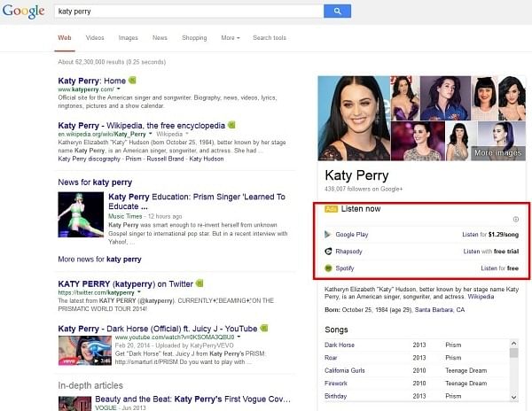Image resolution: width=532 pixels, height=411 pixels.
Task: Open the Russell Brand sitelink
Action: [x=165, y=159]
